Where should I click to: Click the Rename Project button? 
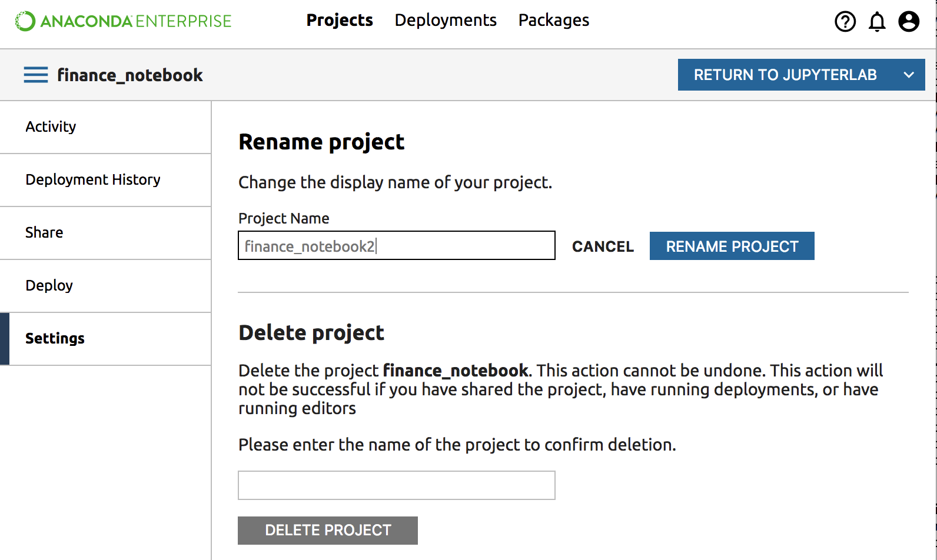pyautogui.click(x=732, y=246)
